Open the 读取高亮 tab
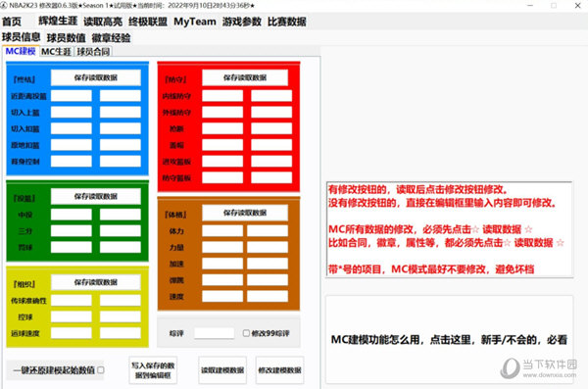Viewport: 588px width, 389px height. [x=103, y=22]
